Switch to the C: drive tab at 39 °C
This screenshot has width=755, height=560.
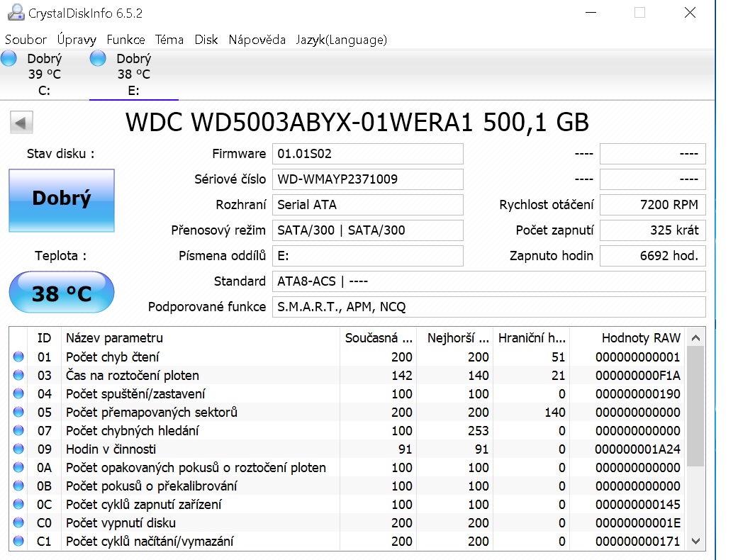click(44, 74)
